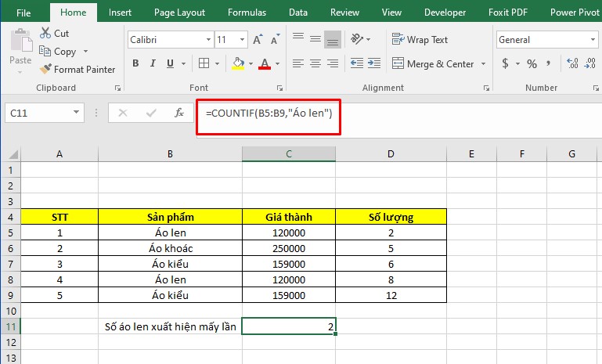Viewport: 602px width, 364px height.
Task: Expand accounting format dropdown arrow
Action: pyautogui.click(x=517, y=63)
